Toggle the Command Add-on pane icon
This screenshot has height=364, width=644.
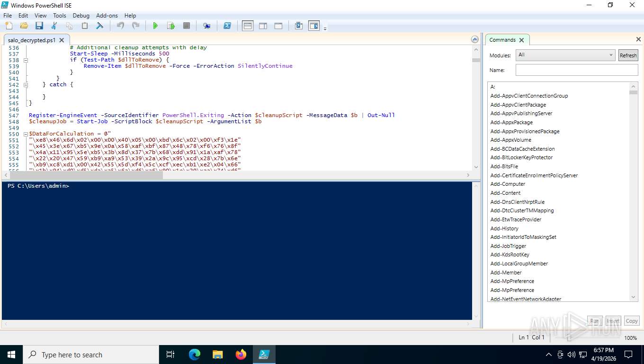pyautogui.click(x=314, y=26)
